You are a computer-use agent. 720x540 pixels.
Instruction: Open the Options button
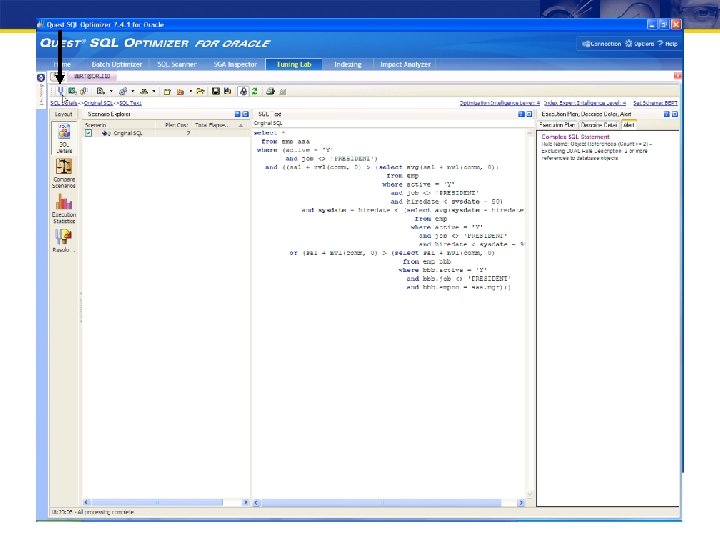pyautogui.click(x=639, y=44)
